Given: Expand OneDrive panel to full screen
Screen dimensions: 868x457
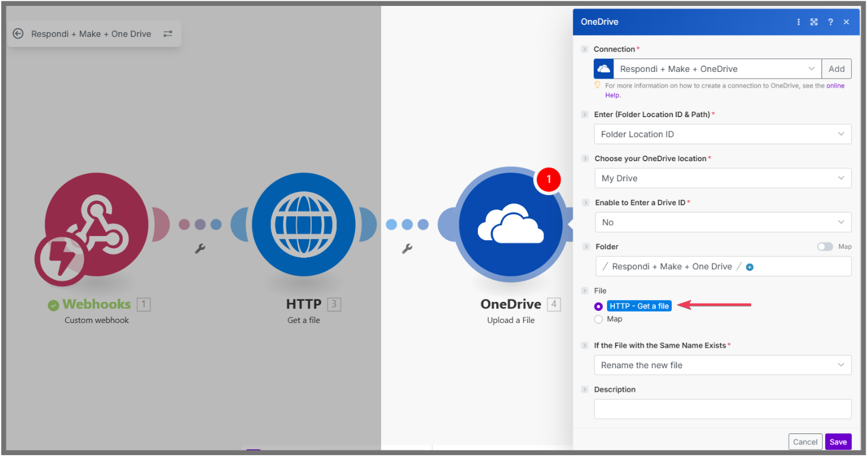Looking at the screenshot, I should (814, 22).
